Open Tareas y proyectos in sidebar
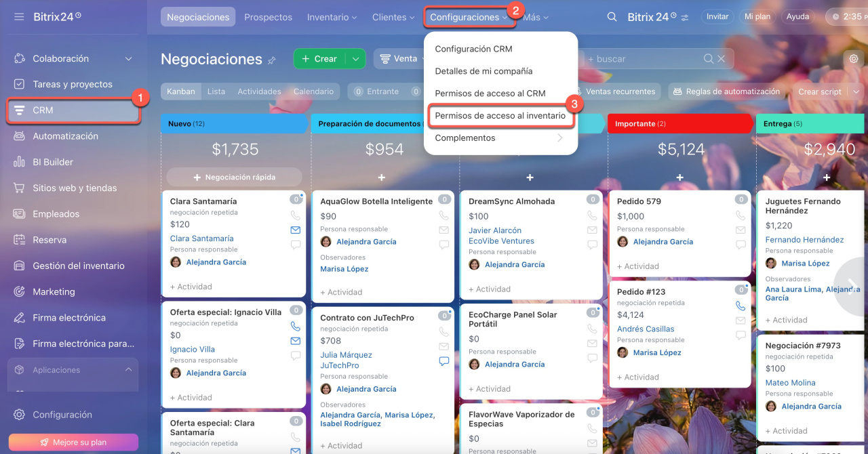This screenshot has height=454, width=868. (73, 85)
